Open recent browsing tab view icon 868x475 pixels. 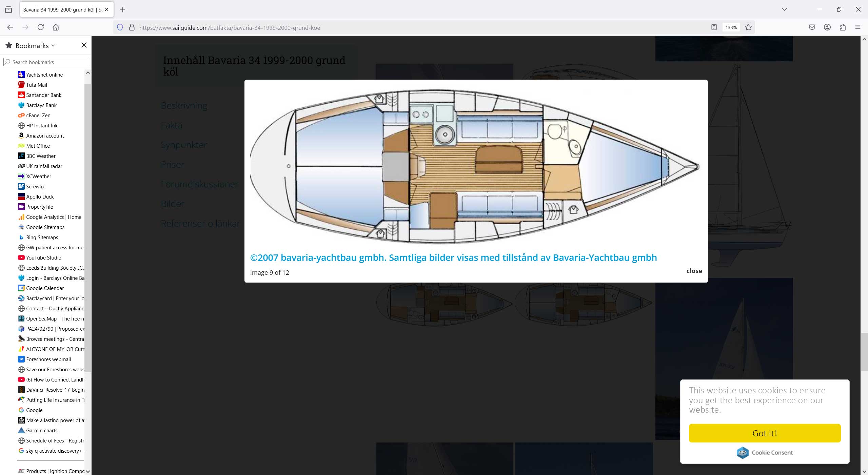8,10
